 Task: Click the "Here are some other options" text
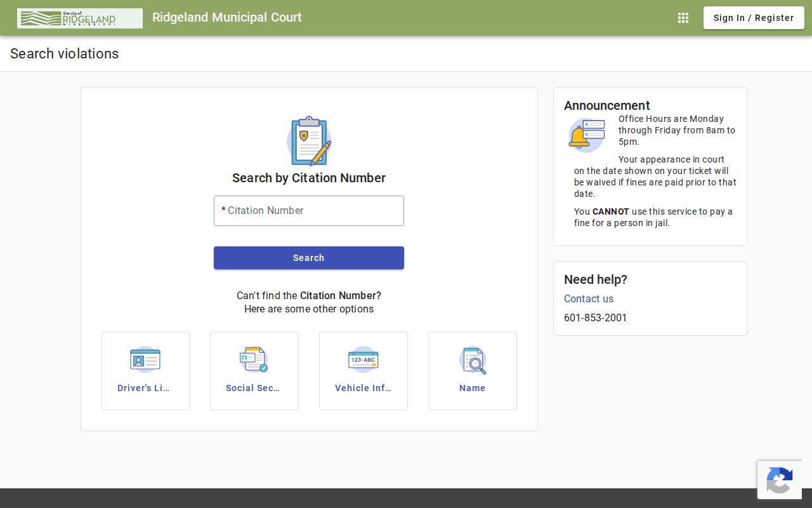[309, 309]
